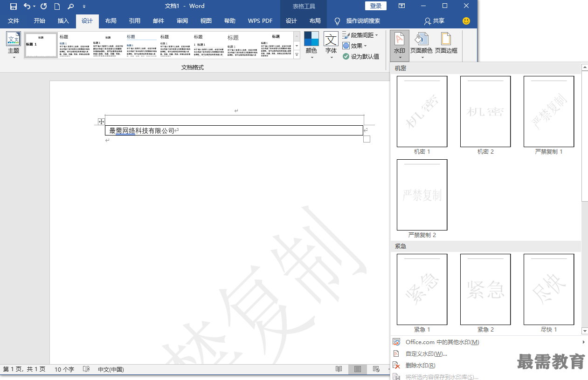Open the Table Tools Layout (布局) tab
This screenshot has height=380, width=588.
pos(315,21)
